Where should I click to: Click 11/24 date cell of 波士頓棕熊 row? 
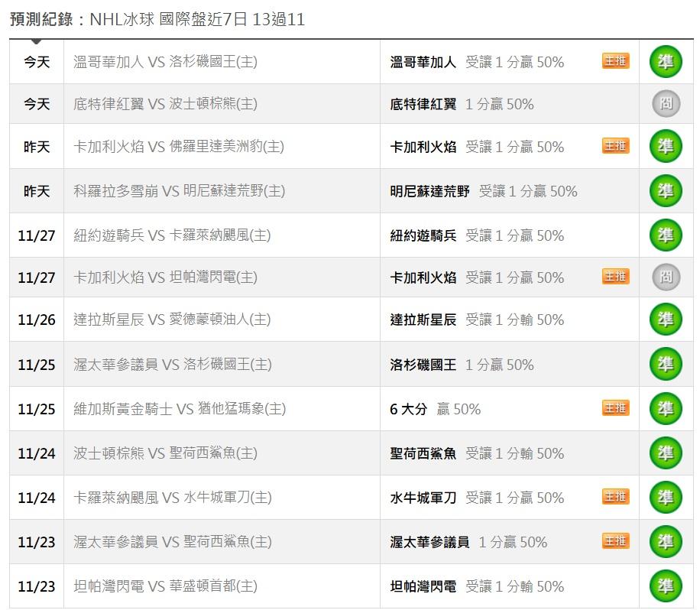click(x=37, y=453)
